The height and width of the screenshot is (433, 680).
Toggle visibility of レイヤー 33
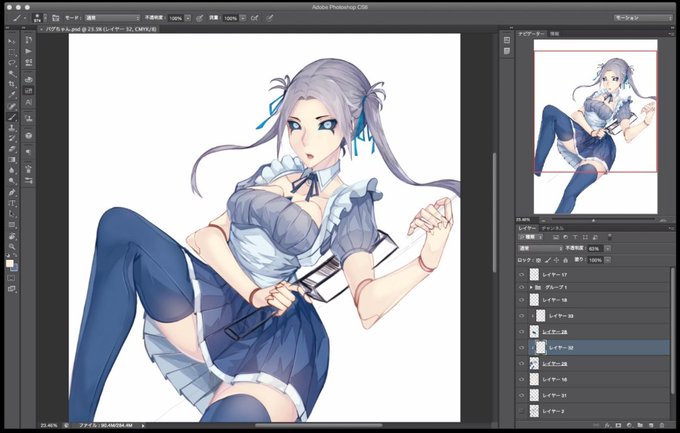coord(522,316)
